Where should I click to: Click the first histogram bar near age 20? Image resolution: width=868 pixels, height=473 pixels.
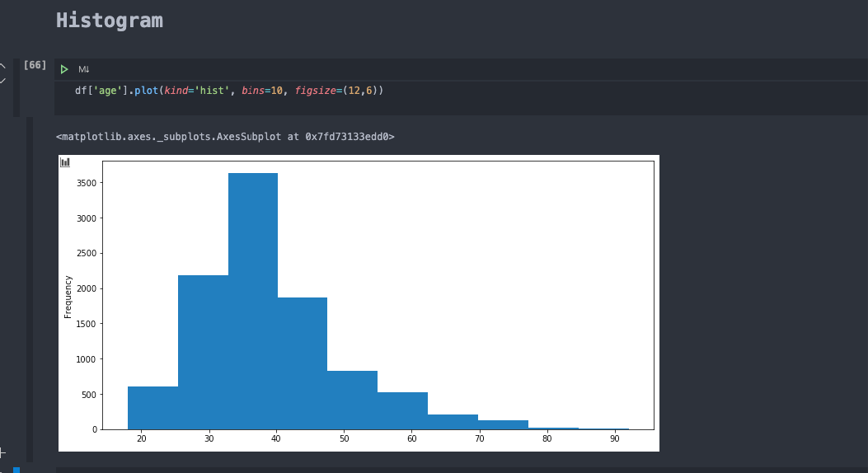click(152, 407)
